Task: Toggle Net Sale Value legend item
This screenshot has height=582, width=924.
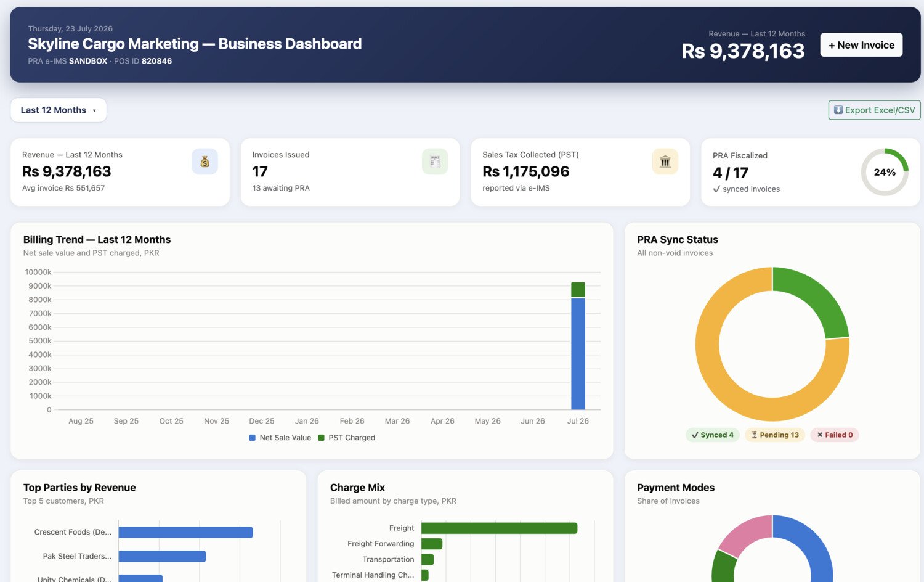Action: pyautogui.click(x=280, y=438)
